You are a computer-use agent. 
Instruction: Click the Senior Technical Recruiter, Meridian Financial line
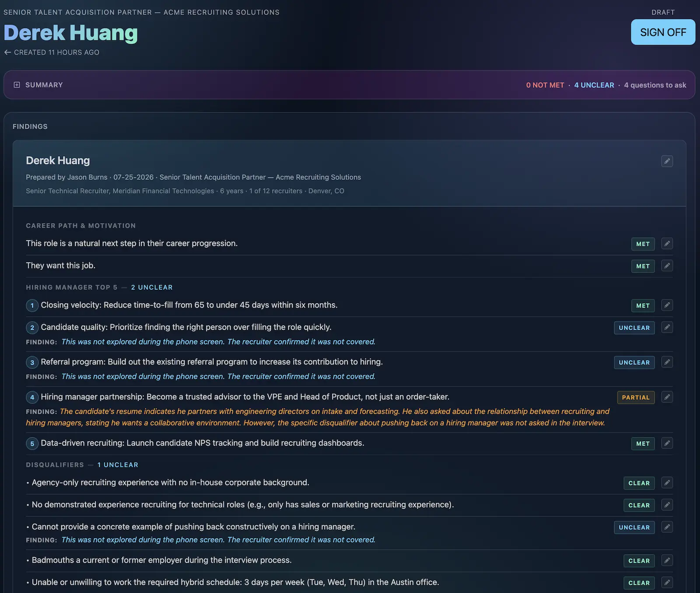[185, 191]
